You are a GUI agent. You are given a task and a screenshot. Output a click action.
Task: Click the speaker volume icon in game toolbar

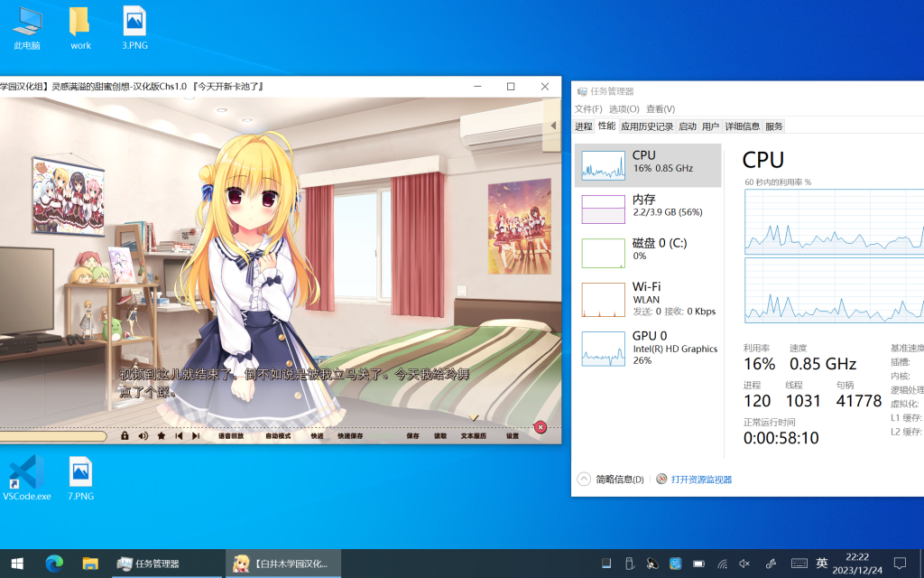pos(143,436)
